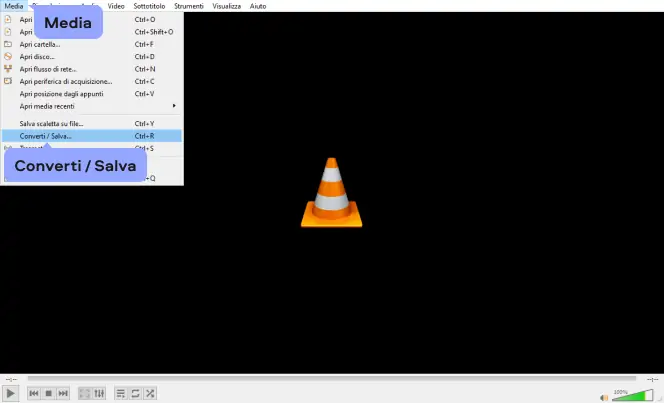The image size is (664, 403).
Task: Click the open file icon beside Ctrl+O
Action: point(8,19)
